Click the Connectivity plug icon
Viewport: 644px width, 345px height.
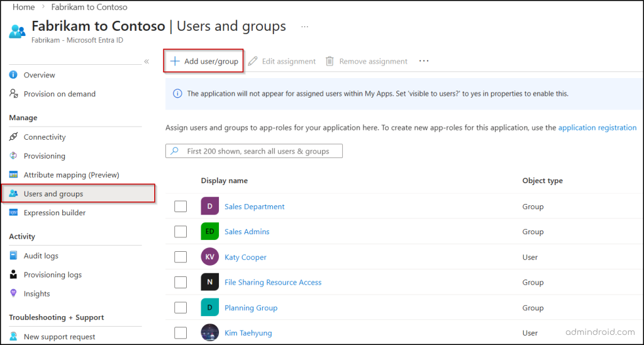point(14,137)
